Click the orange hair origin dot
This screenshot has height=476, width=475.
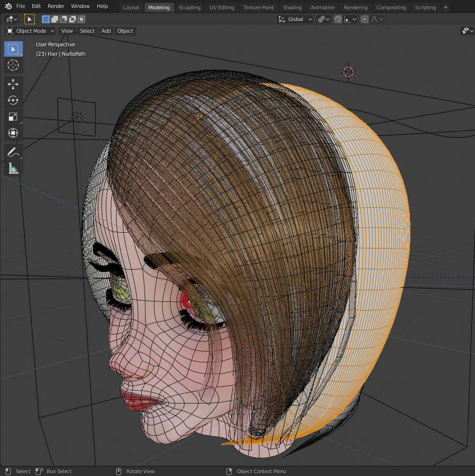point(198,116)
